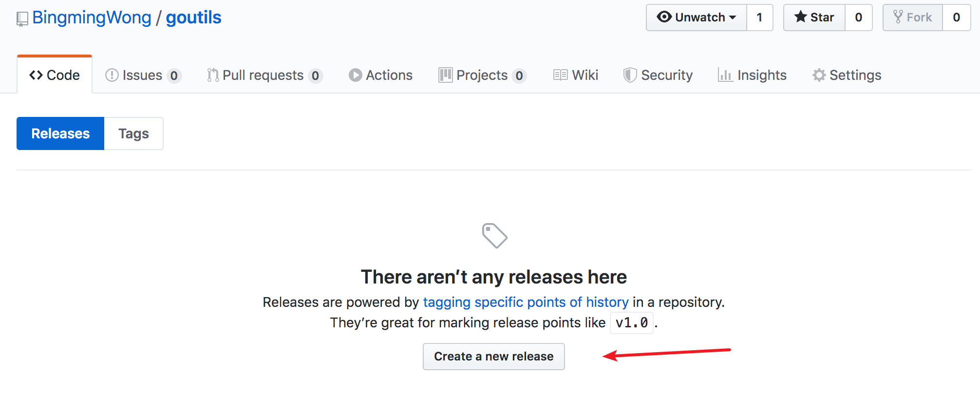Image resolution: width=980 pixels, height=416 pixels.
Task: View the stargazers count next to Star
Action: 858,18
